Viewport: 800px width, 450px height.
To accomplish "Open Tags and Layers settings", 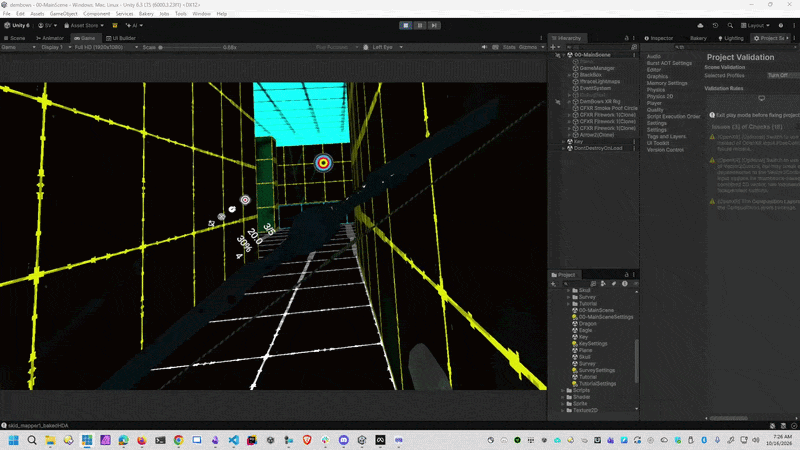I will (x=666, y=137).
